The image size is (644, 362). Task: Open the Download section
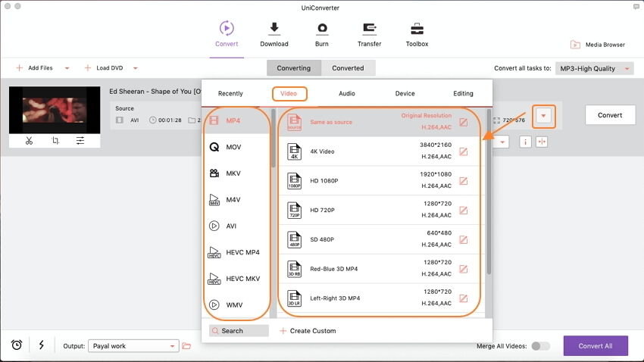(x=274, y=34)
